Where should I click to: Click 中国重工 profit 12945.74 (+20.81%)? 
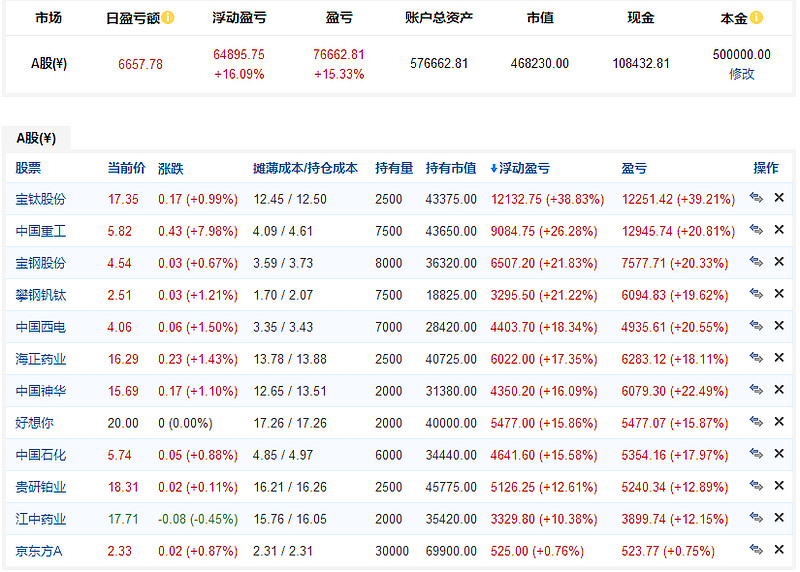tap(679, 231)
